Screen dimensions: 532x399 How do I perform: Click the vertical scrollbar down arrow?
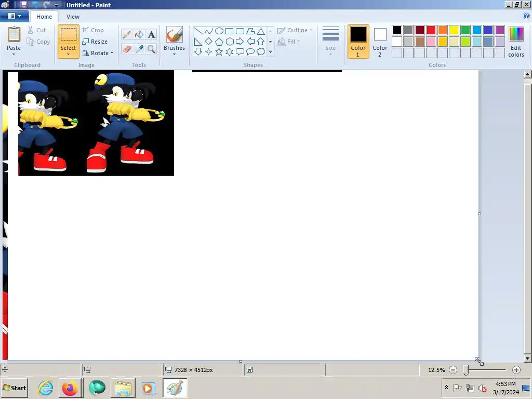[x=527, y=358]
